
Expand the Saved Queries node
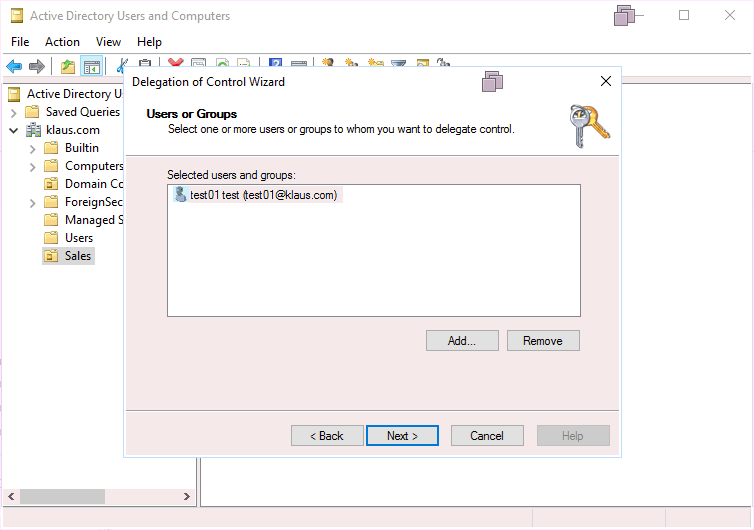click(14, 112)
